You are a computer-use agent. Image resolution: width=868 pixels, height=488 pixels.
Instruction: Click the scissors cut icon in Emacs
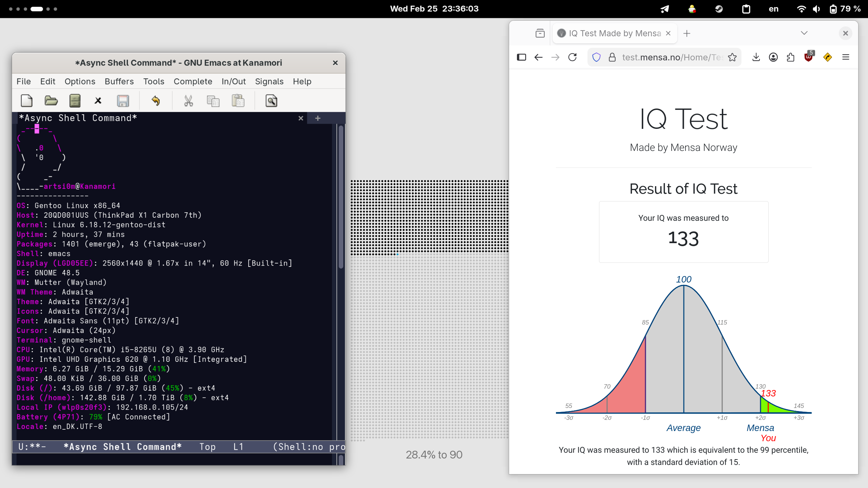tap(188, 101)
